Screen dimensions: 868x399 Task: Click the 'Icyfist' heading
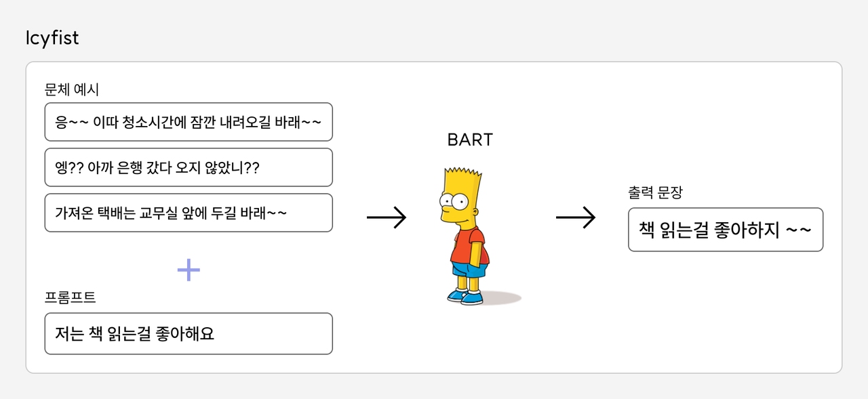pyautogui.click(x=52, y=38)
